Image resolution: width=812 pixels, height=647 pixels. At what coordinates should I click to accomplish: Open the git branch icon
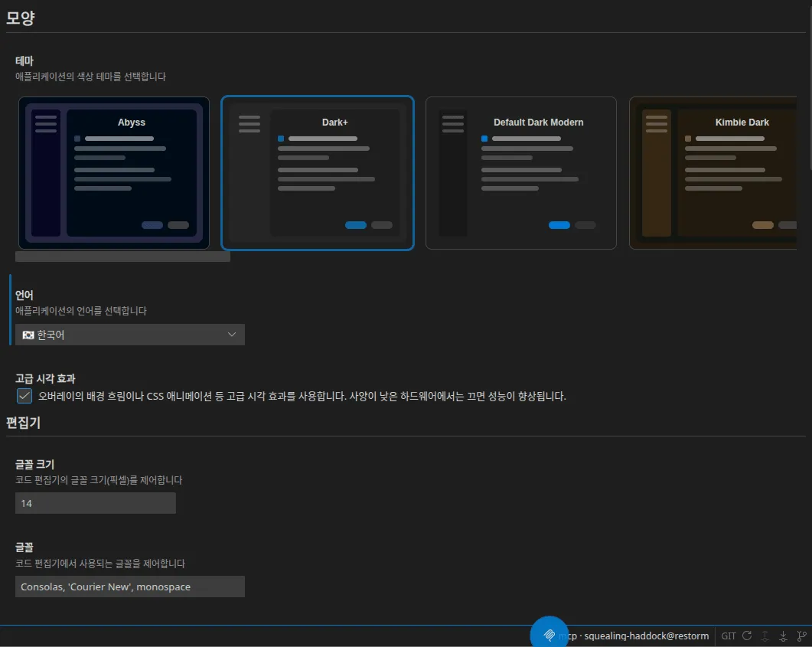point(801,636)
